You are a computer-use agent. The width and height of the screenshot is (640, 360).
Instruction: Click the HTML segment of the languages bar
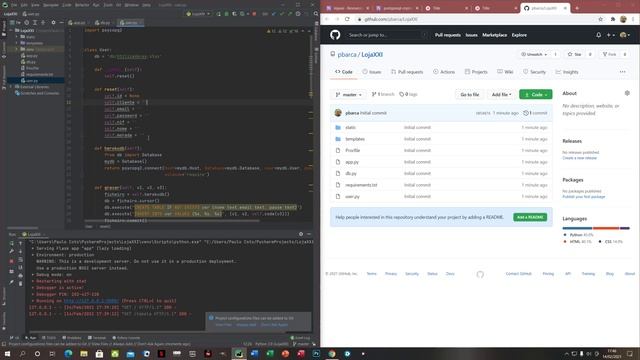606,228
